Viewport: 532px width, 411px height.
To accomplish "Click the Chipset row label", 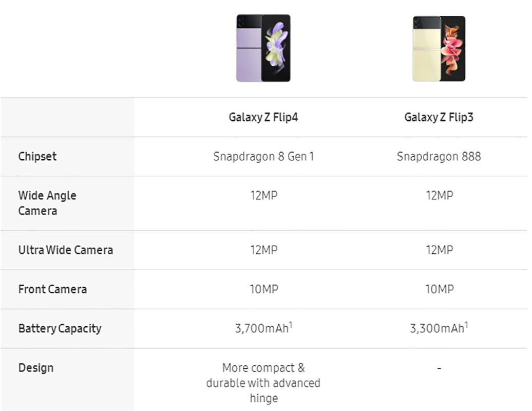I will tap(37, 157).
